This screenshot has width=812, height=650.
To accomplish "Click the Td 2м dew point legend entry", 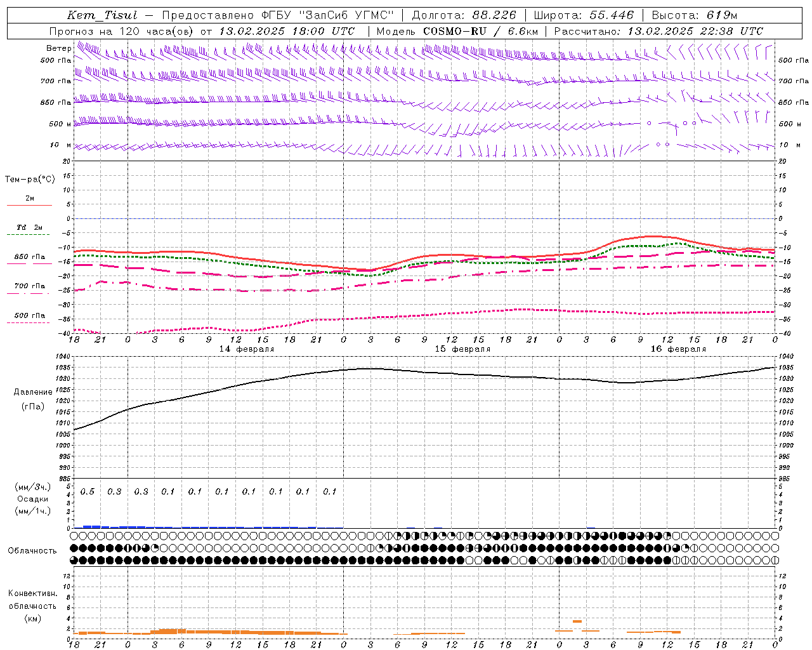I will (x=30, y=230).
